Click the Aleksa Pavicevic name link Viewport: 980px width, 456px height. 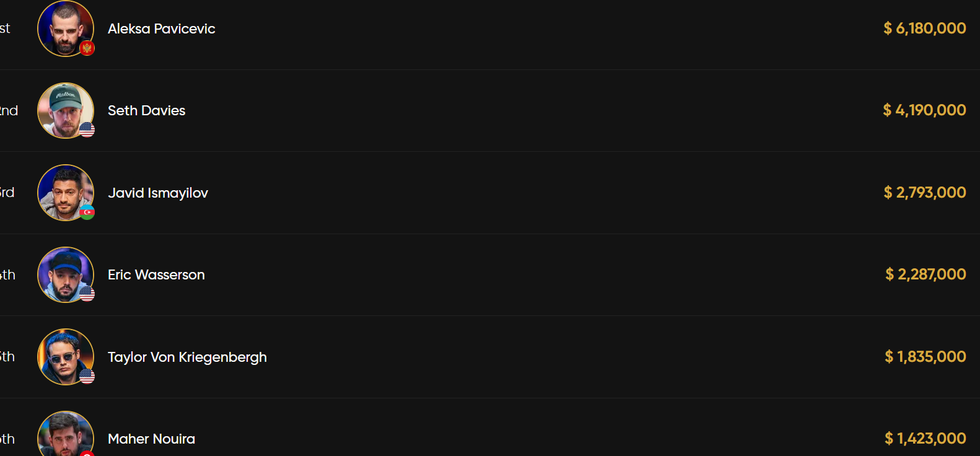[x=161, y=28]
